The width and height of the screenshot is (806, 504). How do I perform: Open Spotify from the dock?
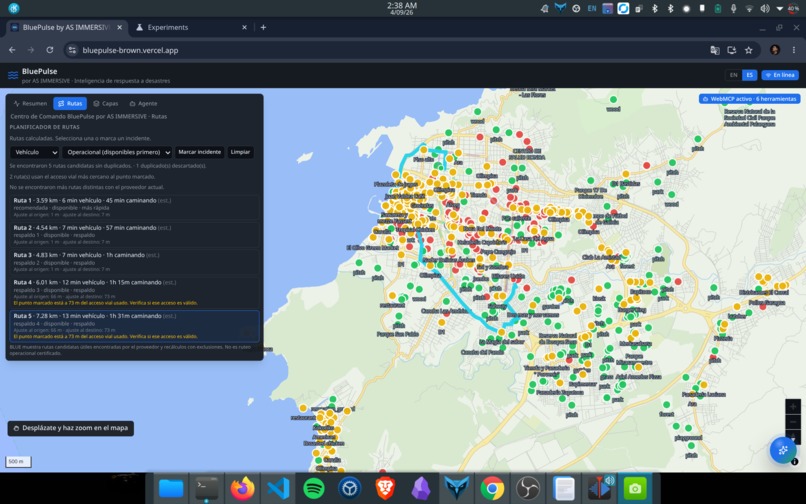click(314, 488)
